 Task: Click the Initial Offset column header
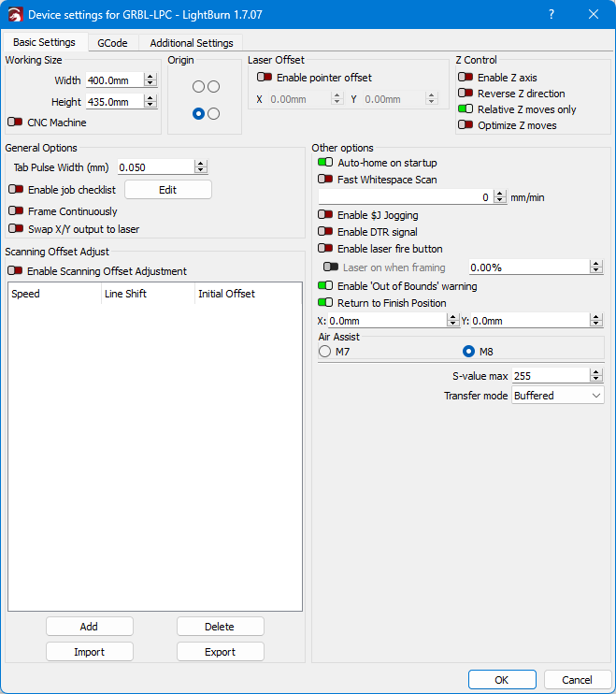coord(249,294)
